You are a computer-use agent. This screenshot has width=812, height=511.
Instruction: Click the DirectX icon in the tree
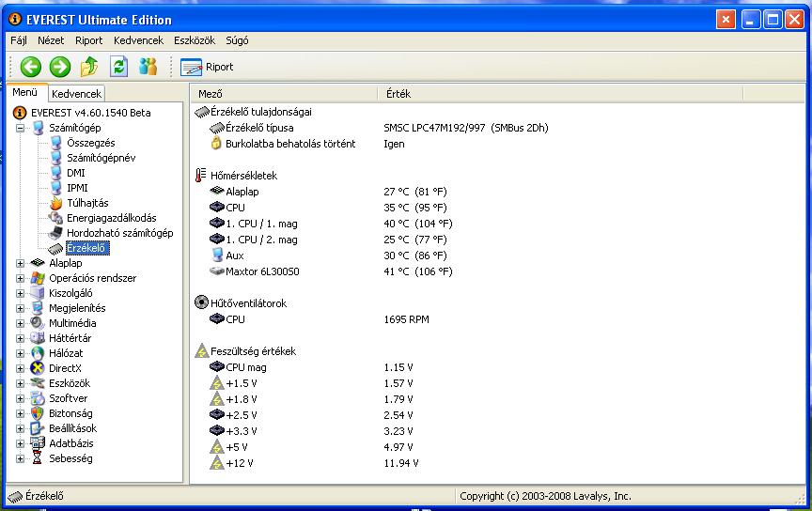(x=38, y=368)
